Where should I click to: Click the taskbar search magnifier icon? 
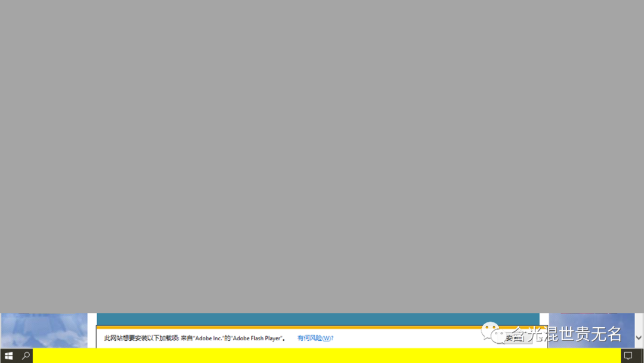[26, 356]
